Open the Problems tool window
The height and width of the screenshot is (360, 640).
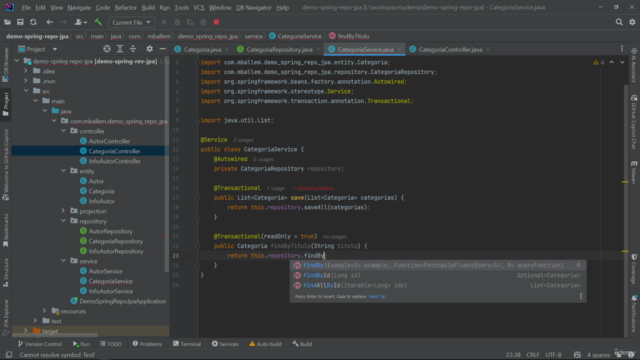(147, 344)
